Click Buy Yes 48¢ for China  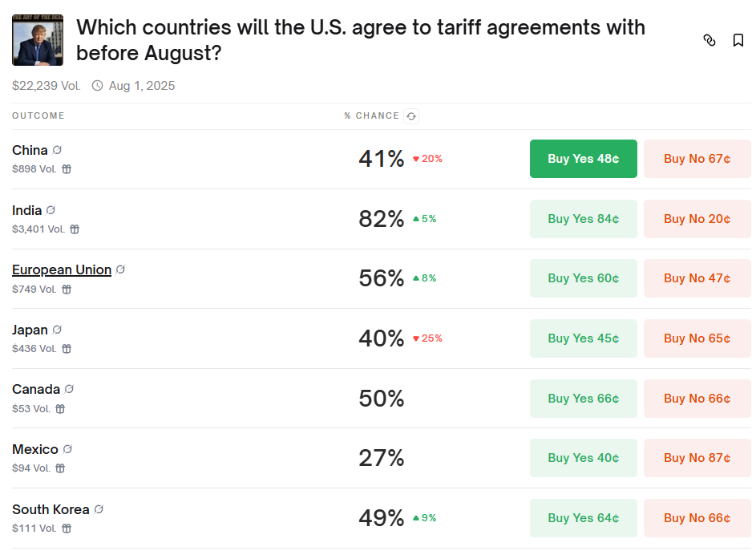tap(584, 159)
